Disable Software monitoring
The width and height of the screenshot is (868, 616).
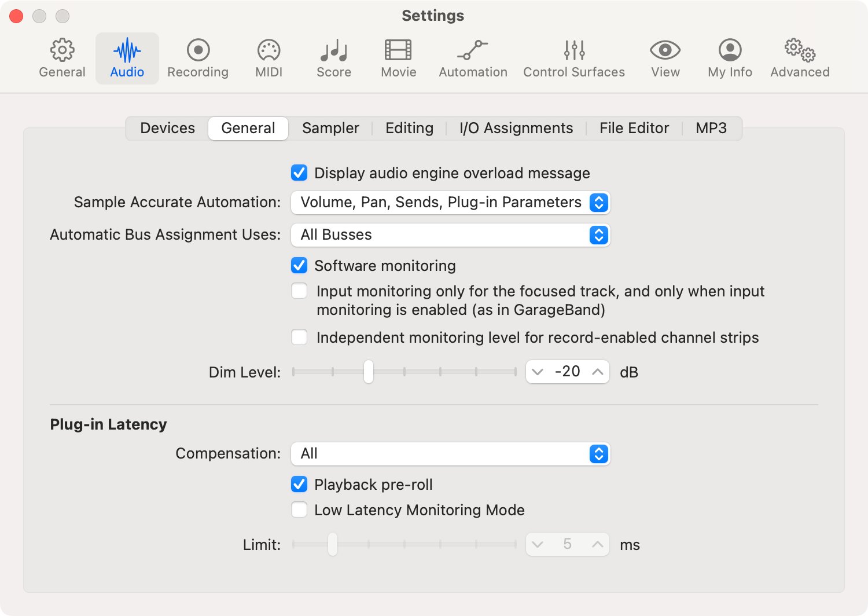point(299,265)
